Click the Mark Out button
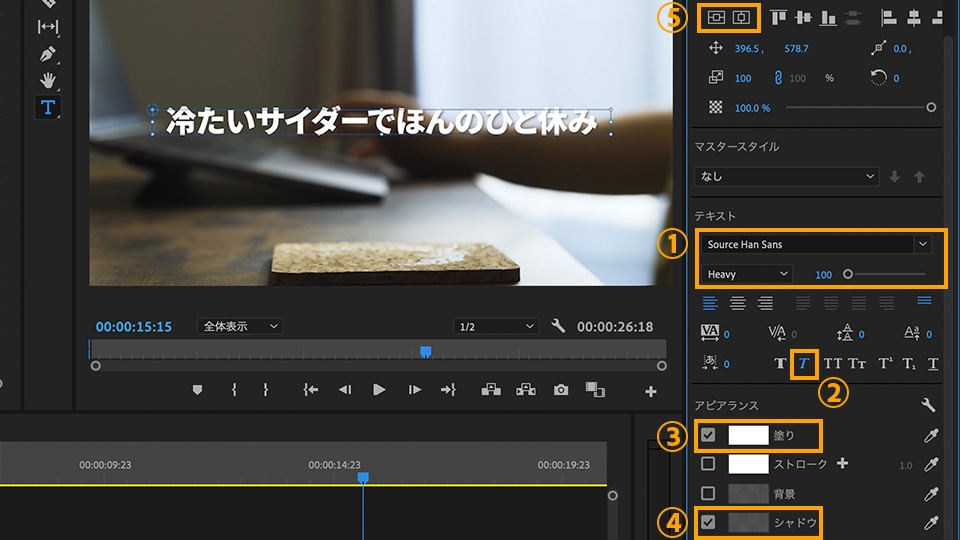Viewport: 960px width, 540px height. coord(265,389)
